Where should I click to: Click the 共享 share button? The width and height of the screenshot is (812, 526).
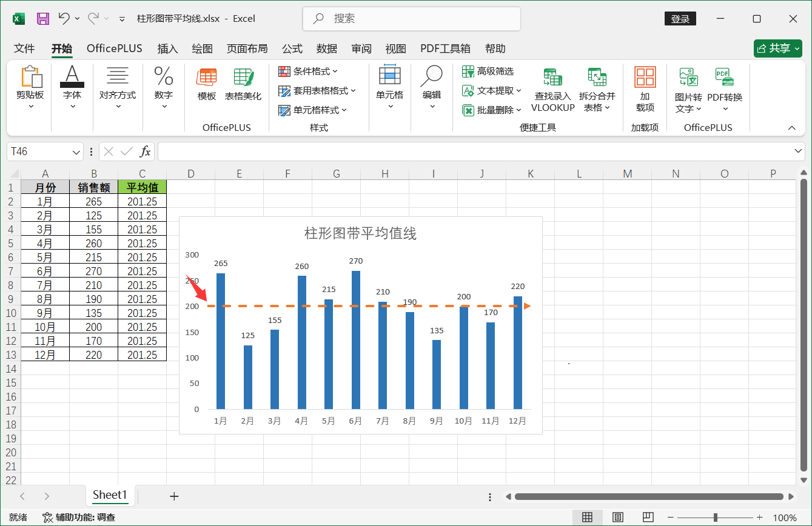point(778,48)
